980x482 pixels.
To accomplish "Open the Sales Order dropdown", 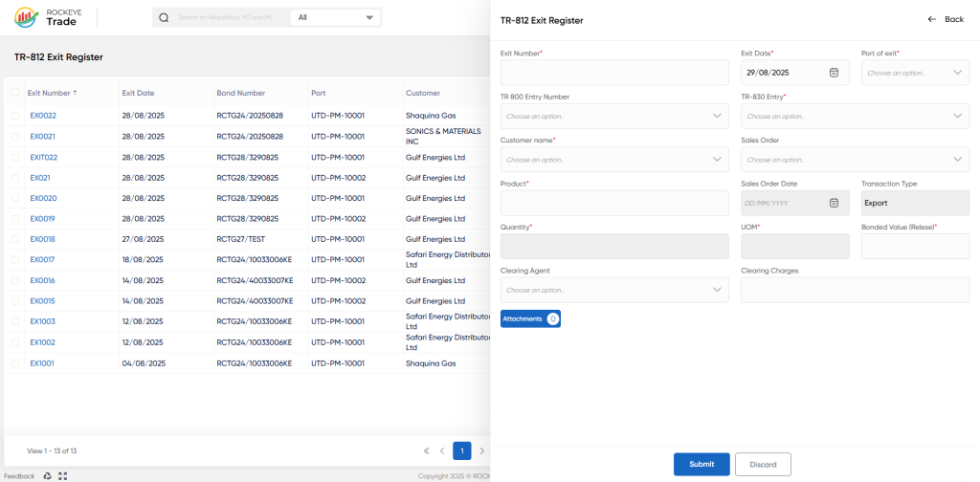I will pos(855,159).
